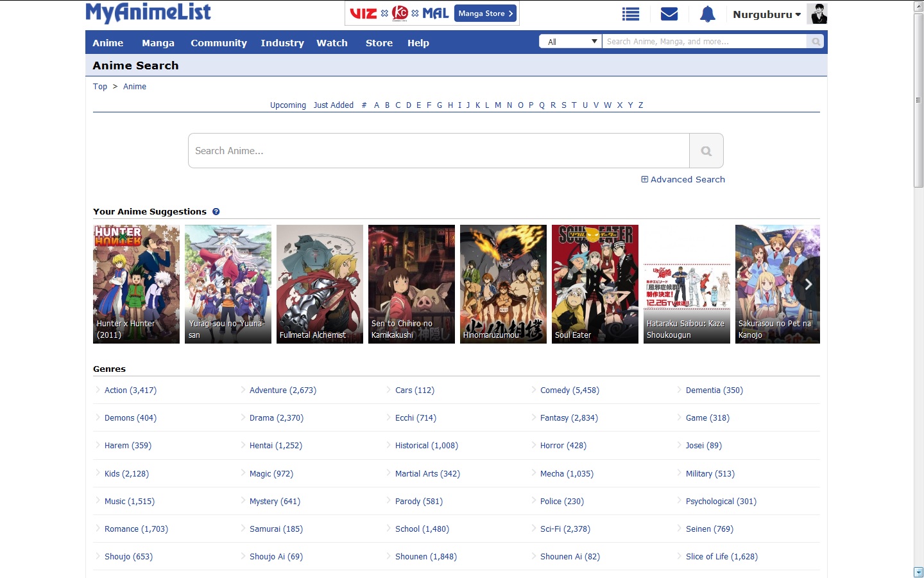Select the Comedy genre link
The height and width of the screenshot is (578, 924).
pos(570,390)
